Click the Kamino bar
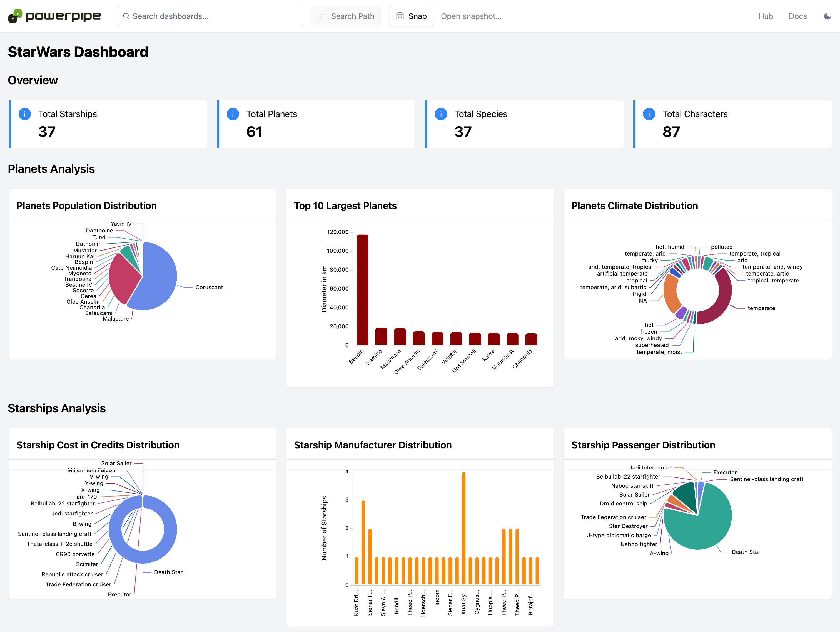 pyautogui.click(x=381, y=336)
